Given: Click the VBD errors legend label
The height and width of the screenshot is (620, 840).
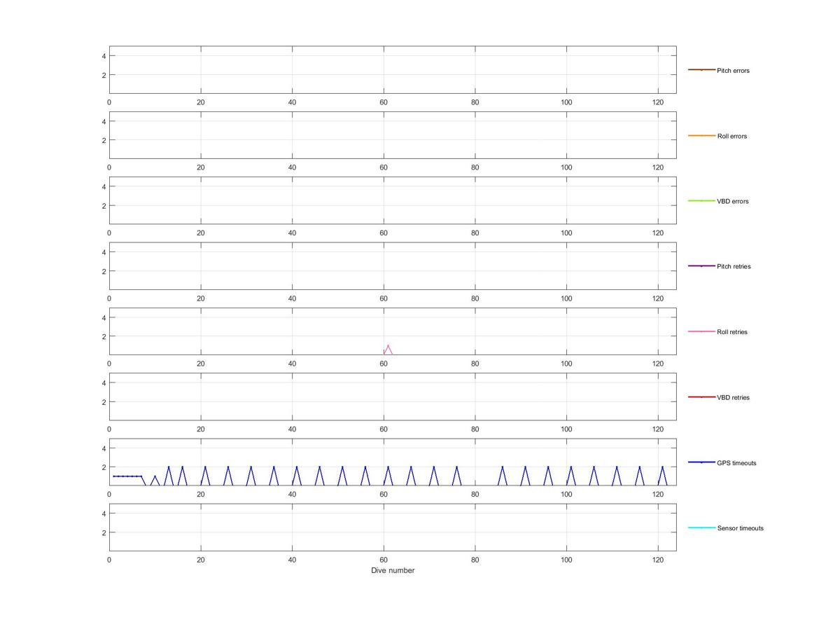Looking at the screenshot, I should pos(733,201).
